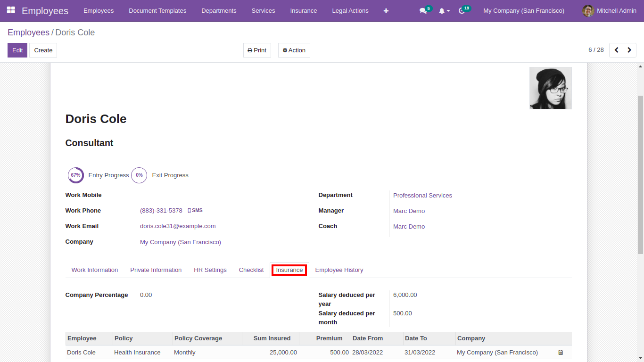
Task: Open the My Company switcher dropdown
Action: point(523,10)
